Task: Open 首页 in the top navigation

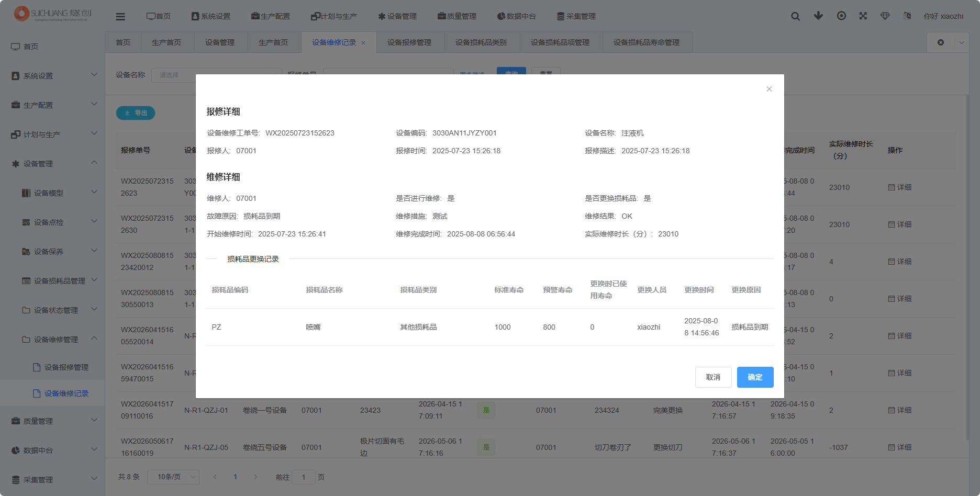Action: pos(159,16)
